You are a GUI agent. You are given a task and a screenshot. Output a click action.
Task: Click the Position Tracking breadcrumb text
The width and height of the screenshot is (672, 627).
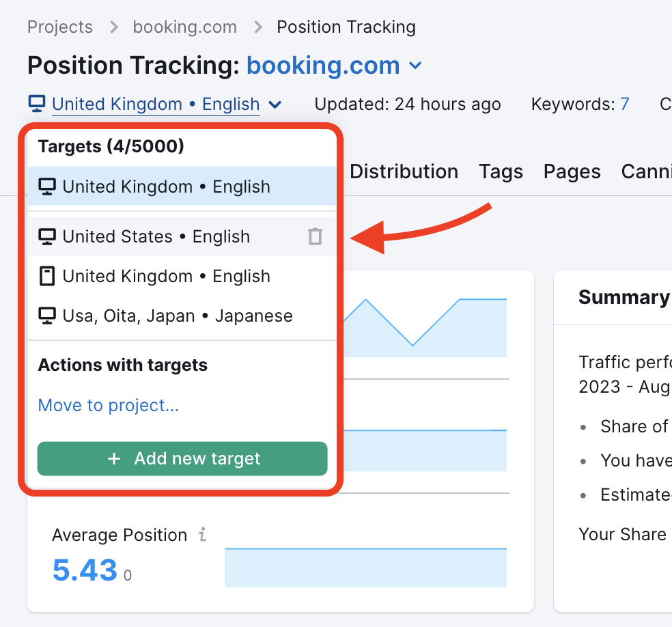coord(346,27)
